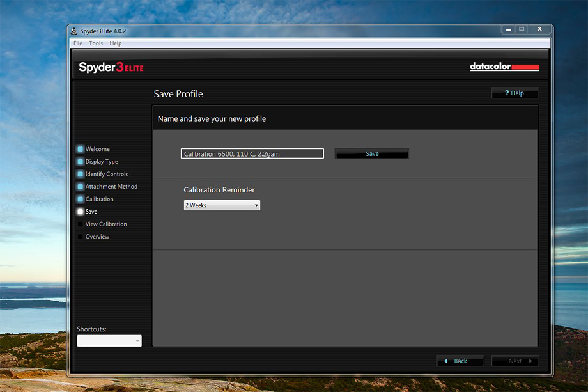Image resolution: width=588 pixels, height=392 pixels.
Task: Click the Spyder3 Elite logo
Action: pos(111,67)
